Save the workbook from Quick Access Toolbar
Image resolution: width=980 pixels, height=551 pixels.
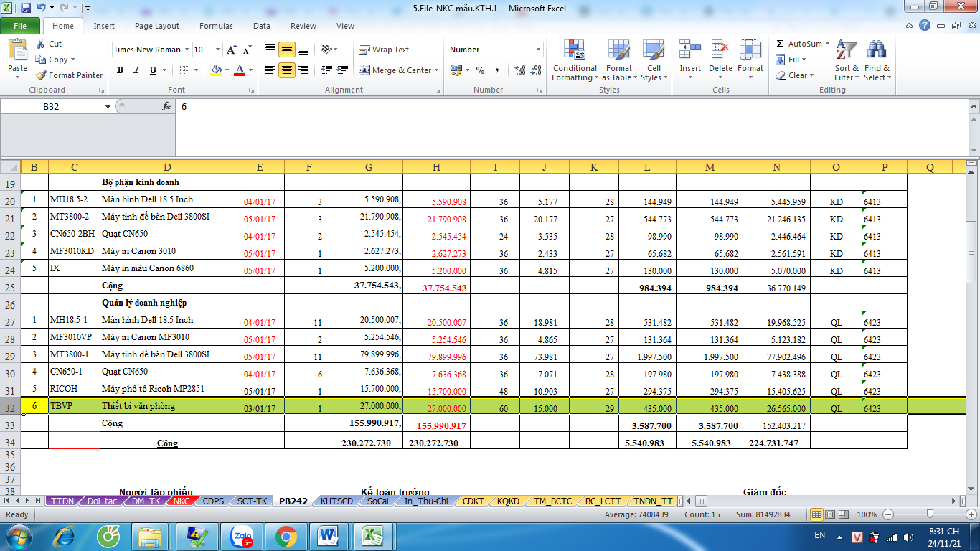(26, 8)
